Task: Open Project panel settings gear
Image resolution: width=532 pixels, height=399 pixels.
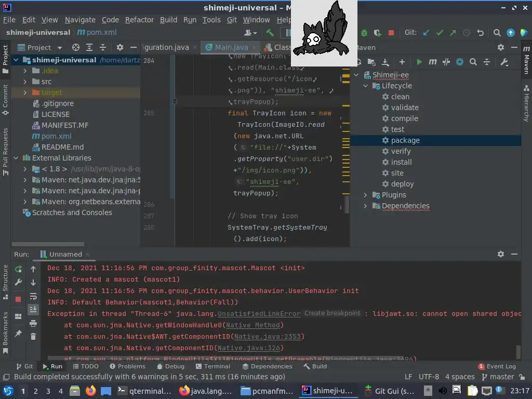Action: (x=120, y=47)
